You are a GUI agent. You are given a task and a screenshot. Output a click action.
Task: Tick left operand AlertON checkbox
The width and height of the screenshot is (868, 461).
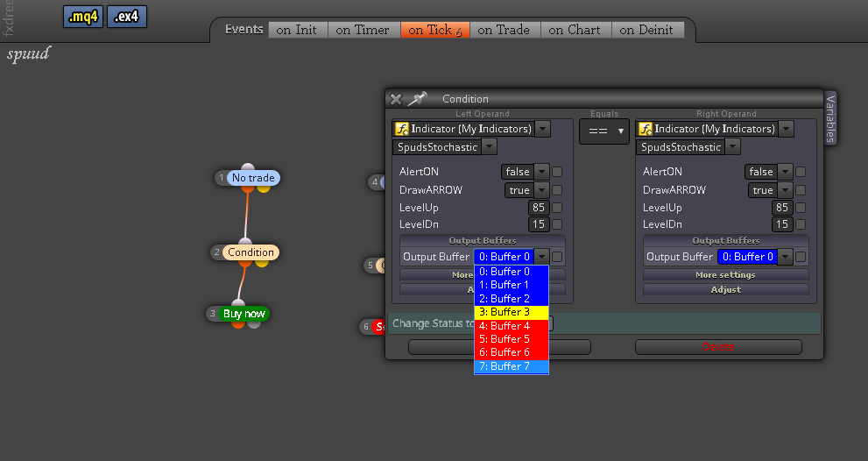(557, 172)
